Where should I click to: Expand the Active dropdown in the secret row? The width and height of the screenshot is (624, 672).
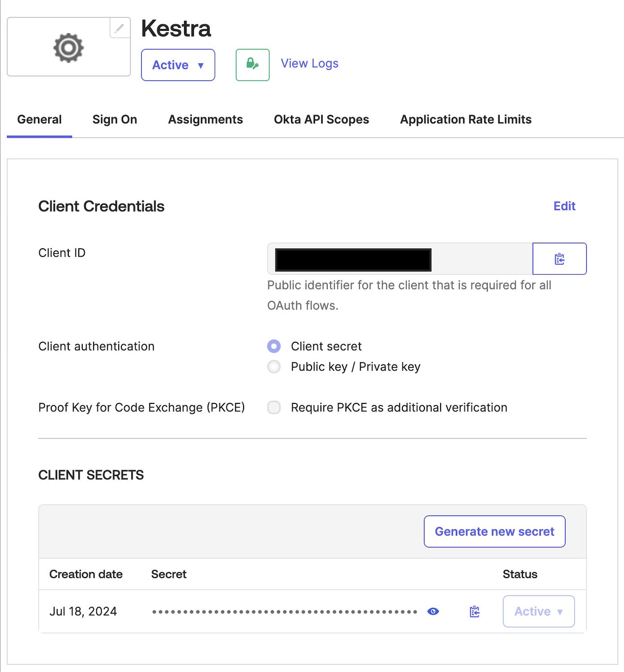point(539,611)
